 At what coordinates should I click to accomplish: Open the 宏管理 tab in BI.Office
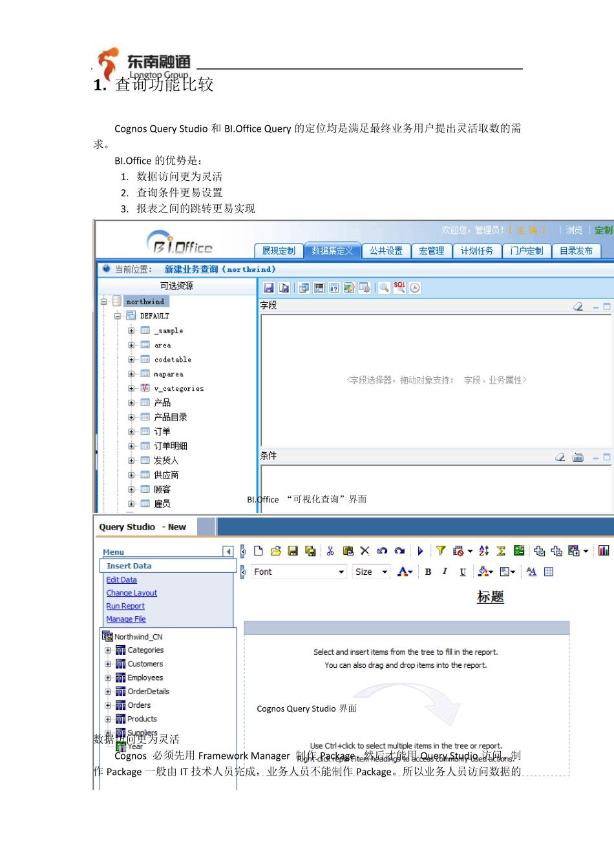point(431,251)
